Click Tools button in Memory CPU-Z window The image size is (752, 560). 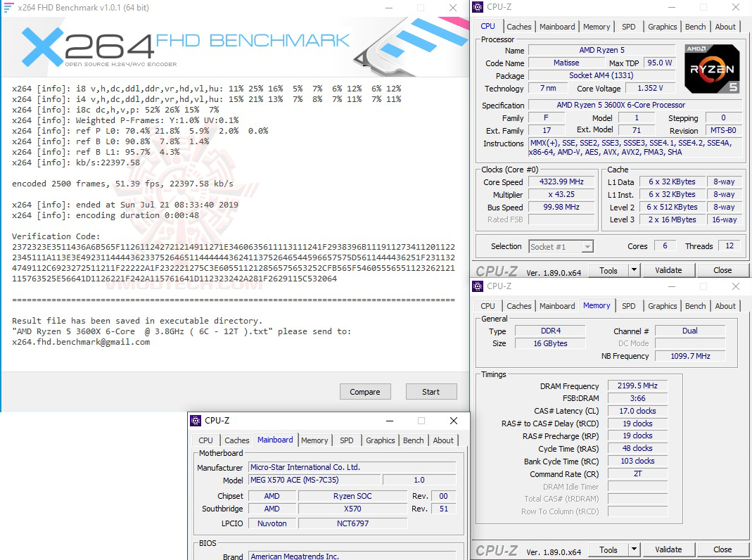(x=608, y=549)
